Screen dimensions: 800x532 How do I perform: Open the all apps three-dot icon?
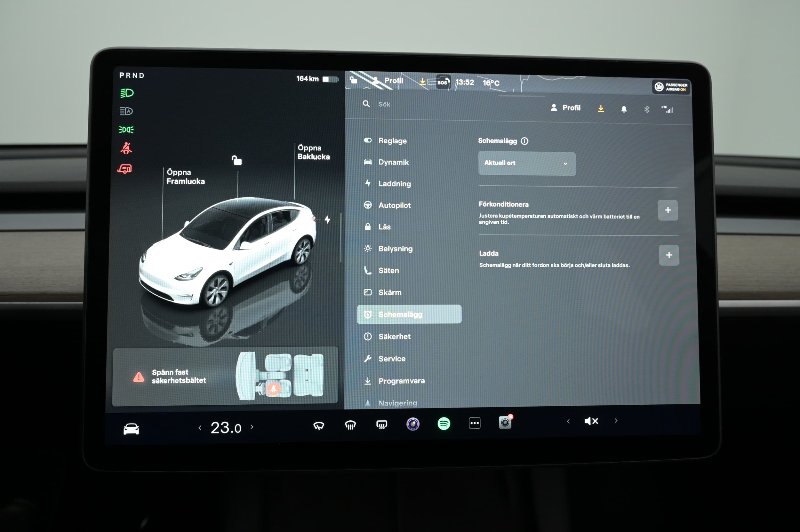pos(475,423)
